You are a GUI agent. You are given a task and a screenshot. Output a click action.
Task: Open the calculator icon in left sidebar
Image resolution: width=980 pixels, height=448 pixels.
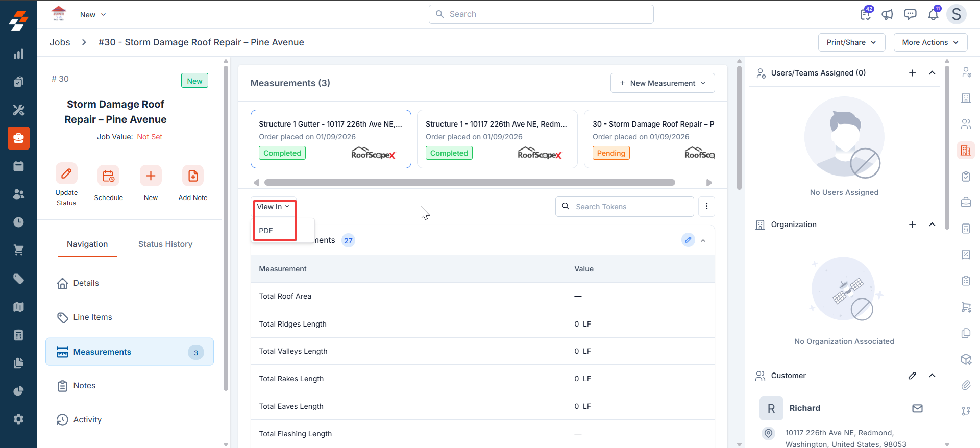18,335
